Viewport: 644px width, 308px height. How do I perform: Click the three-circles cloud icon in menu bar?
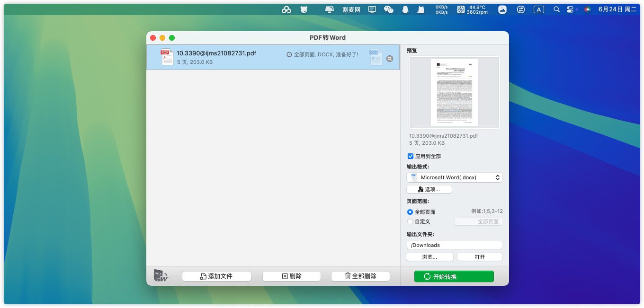tap(286, 9)
